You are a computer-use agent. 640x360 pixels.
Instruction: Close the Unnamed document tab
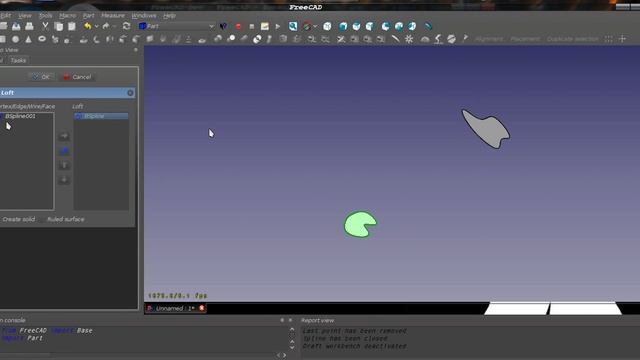202,308
